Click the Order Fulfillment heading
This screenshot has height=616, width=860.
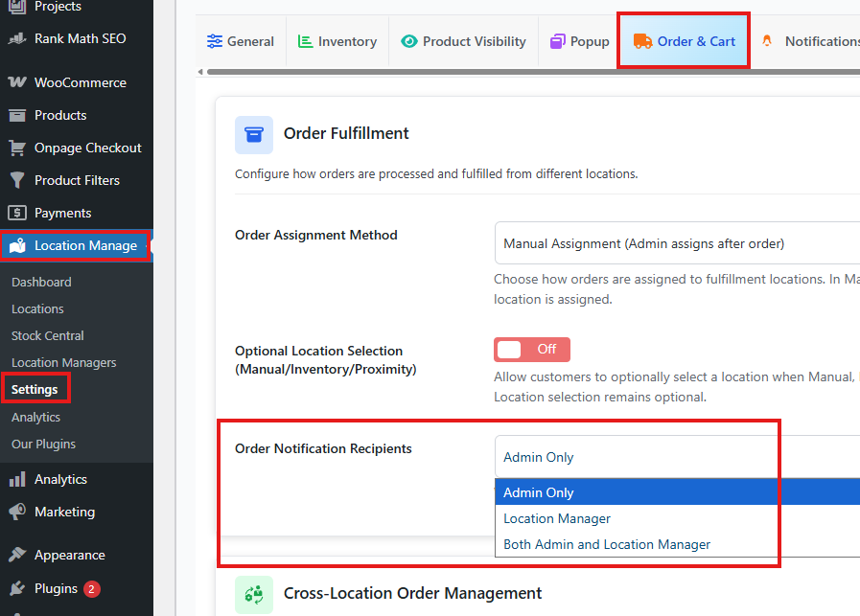[346, 133]
